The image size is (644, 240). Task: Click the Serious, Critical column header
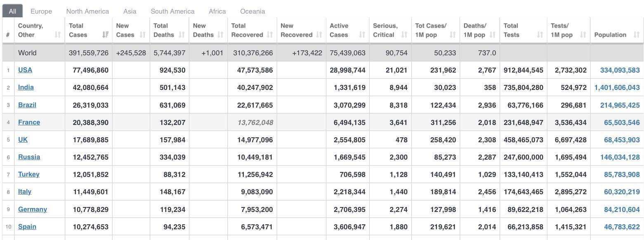386,31
